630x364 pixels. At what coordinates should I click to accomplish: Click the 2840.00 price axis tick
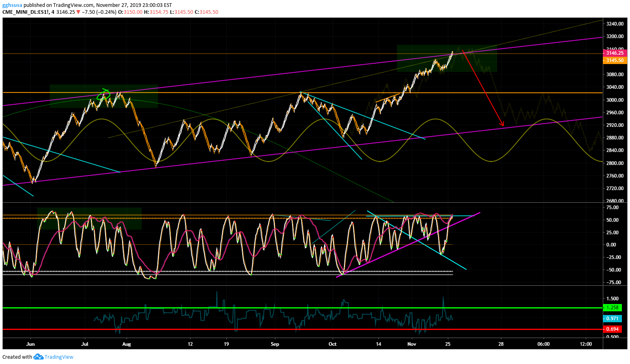(x=615, y=150)
